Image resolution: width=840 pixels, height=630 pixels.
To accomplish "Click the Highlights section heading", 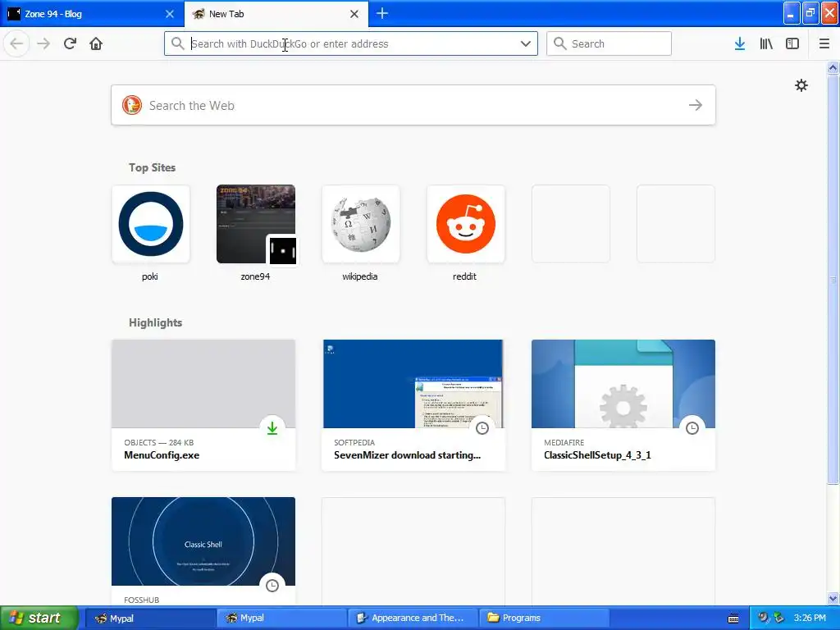I will (x=155, y=322).
